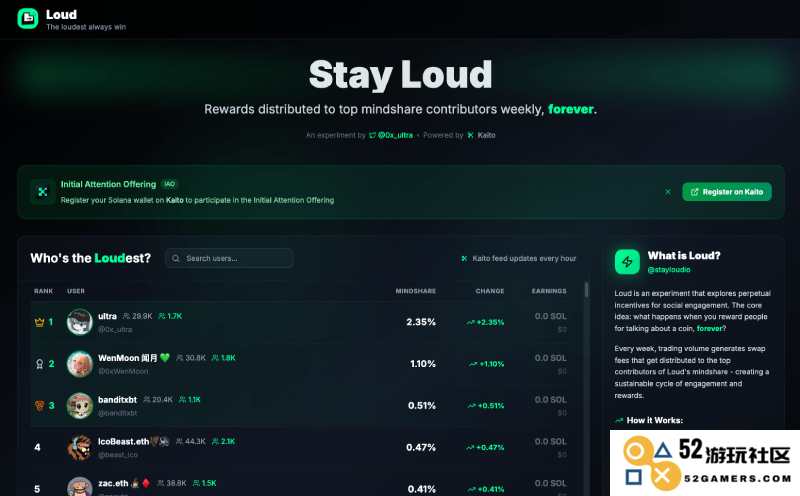Click the @0xWenMoon handle
This screenshot has height=496, width=800.
coord(123,371)
